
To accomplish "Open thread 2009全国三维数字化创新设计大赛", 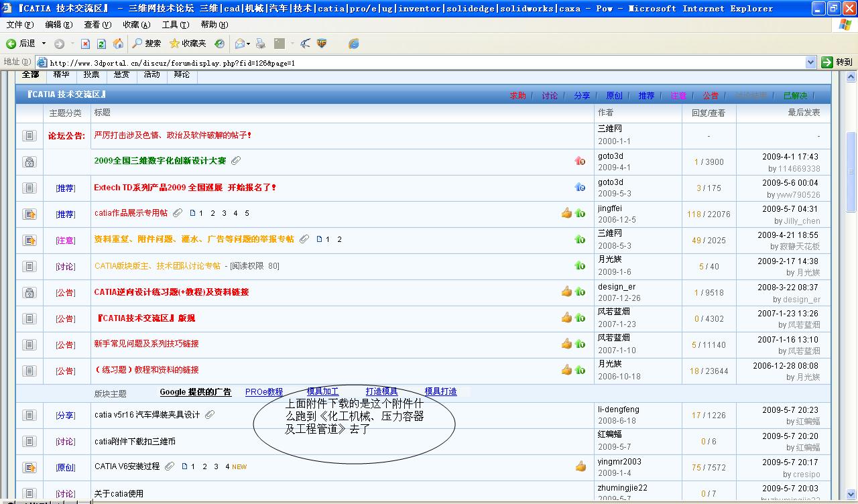I will [x=160, y=161].
